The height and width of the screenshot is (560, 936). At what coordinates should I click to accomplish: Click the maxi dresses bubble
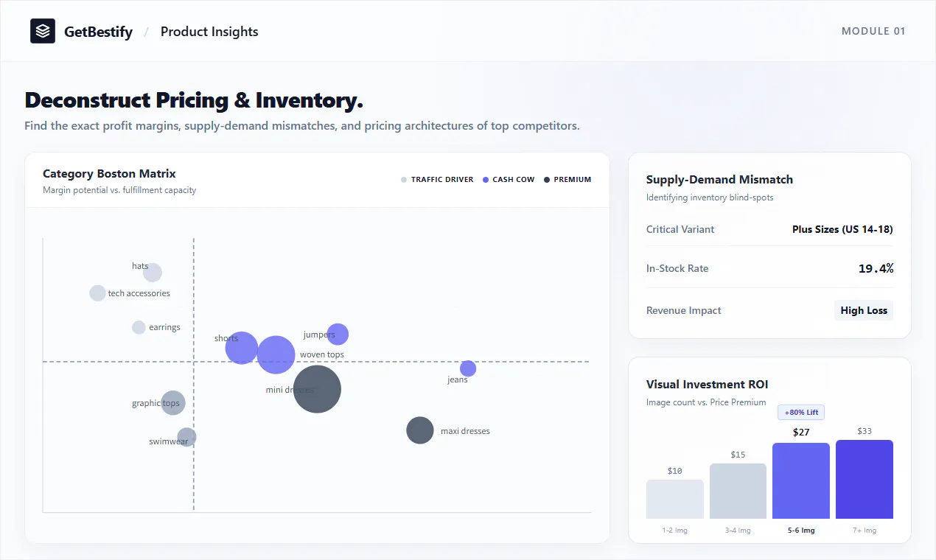coord(420,430)
